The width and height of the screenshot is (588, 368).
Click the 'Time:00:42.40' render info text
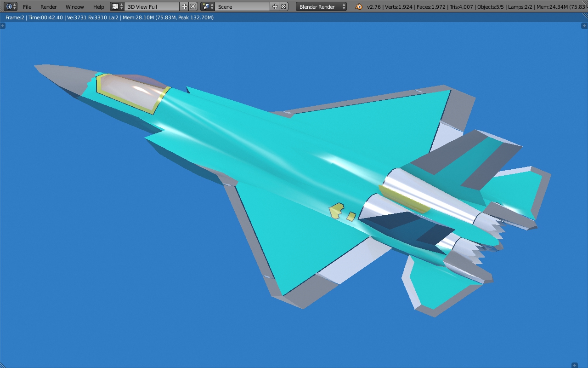(45, 17)
